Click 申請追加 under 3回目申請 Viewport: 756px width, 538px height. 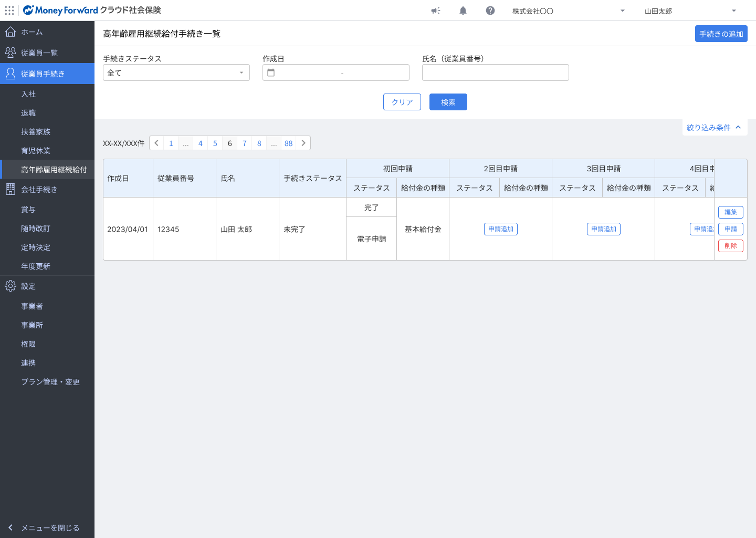tap(604, 229)
